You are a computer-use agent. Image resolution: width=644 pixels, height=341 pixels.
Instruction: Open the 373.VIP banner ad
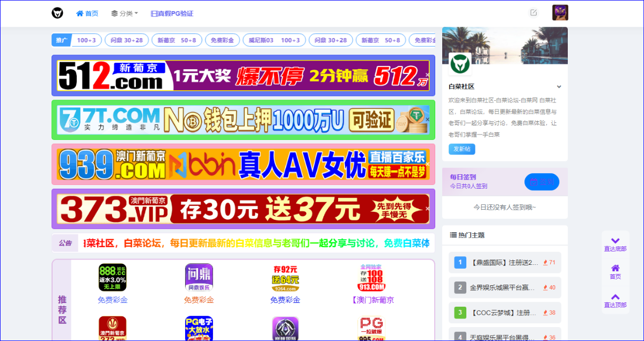pos(243,209)
